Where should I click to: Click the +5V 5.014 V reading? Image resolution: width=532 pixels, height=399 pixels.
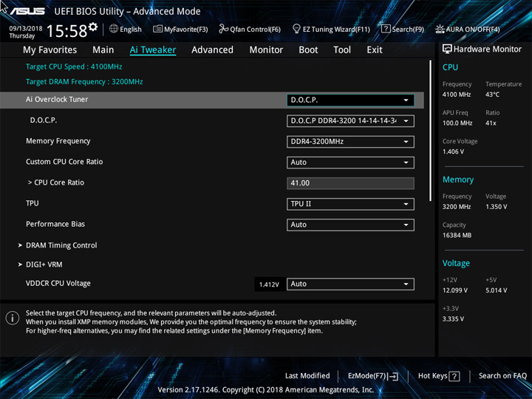pyautogui.click(x=496, y=290)
